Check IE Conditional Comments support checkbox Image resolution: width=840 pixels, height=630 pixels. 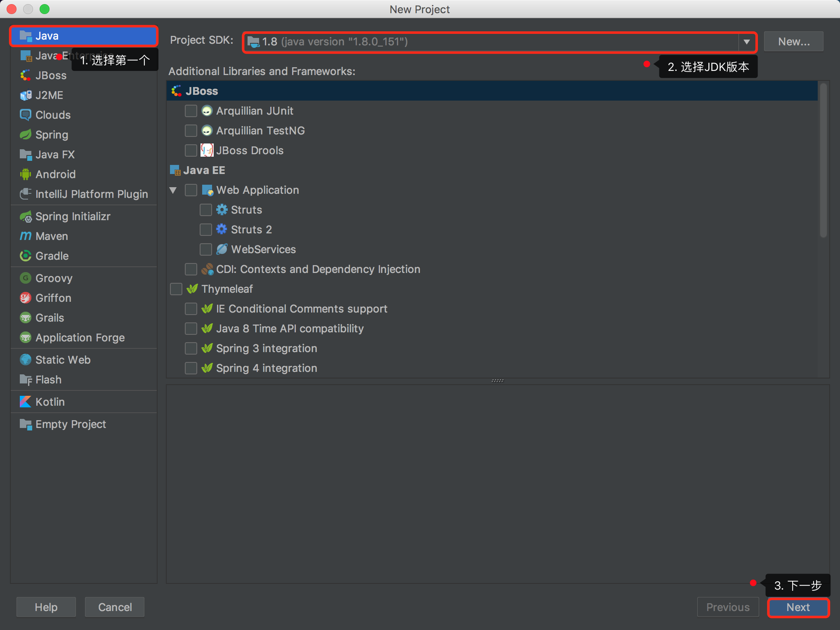[x=191, y=309]
